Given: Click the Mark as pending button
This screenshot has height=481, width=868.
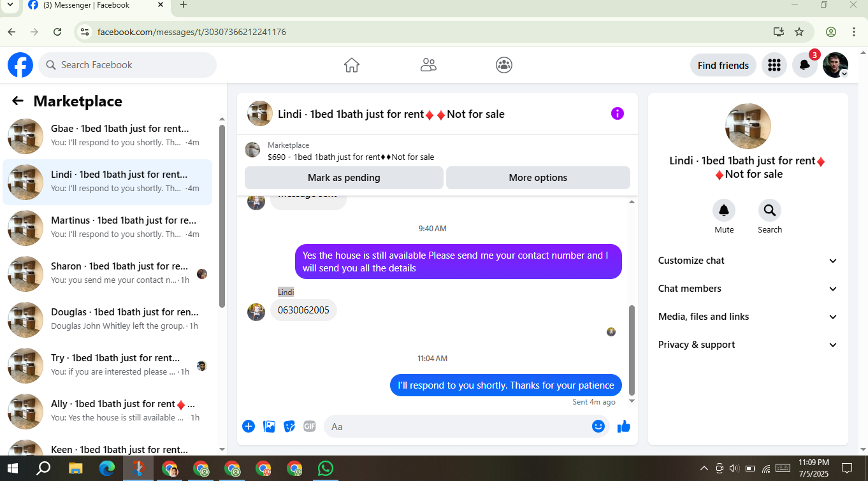Looking at the screenshot, I should pos(344,178).
